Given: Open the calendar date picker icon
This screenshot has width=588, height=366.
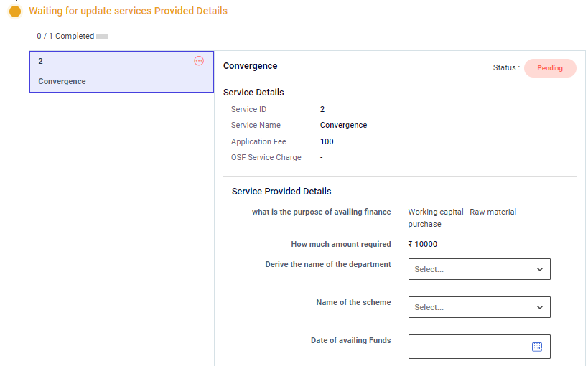Looking at the screenshot, I should point(536,347).
